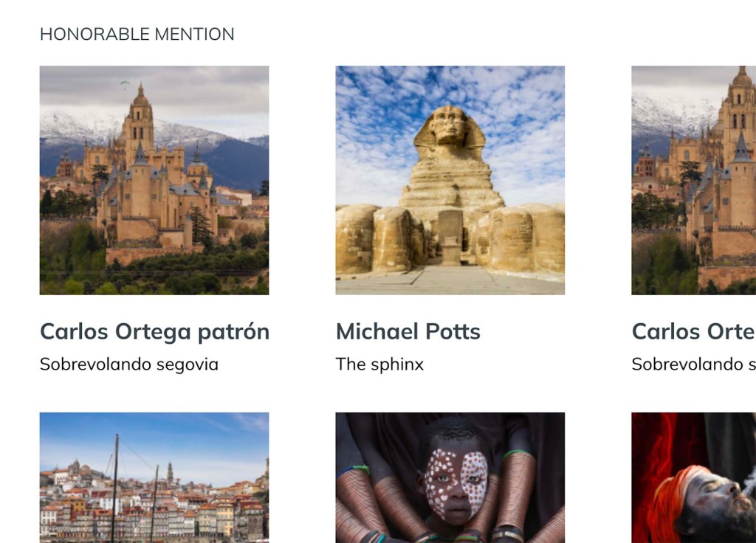Click the HONORABLE MENTION section heading

point(137,34)
